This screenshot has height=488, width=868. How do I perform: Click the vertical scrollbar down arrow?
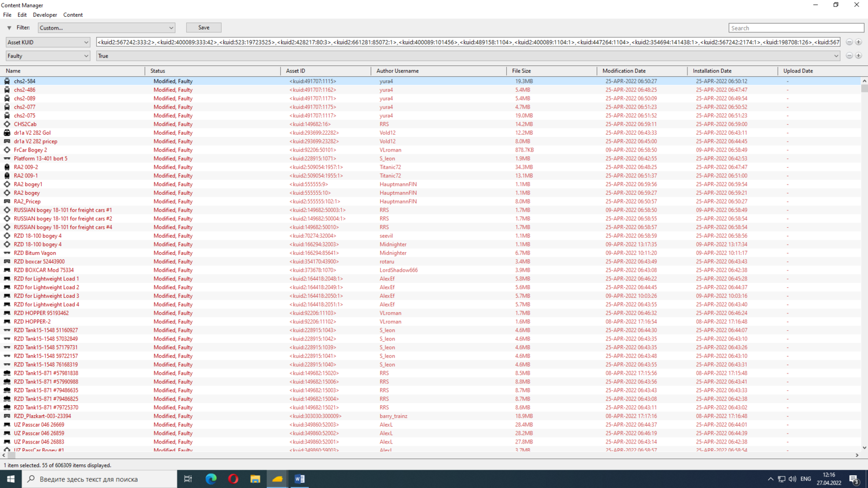tap(865, 448)
